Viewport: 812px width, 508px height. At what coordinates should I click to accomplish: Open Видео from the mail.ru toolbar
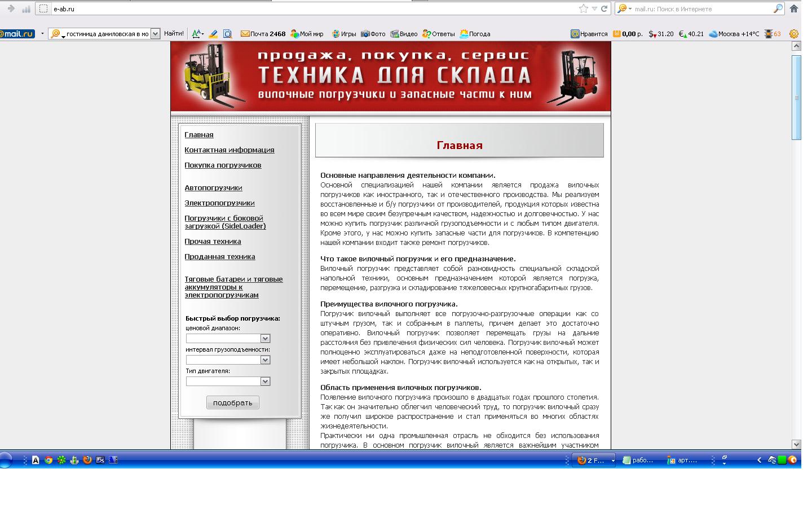coord(404,34)
